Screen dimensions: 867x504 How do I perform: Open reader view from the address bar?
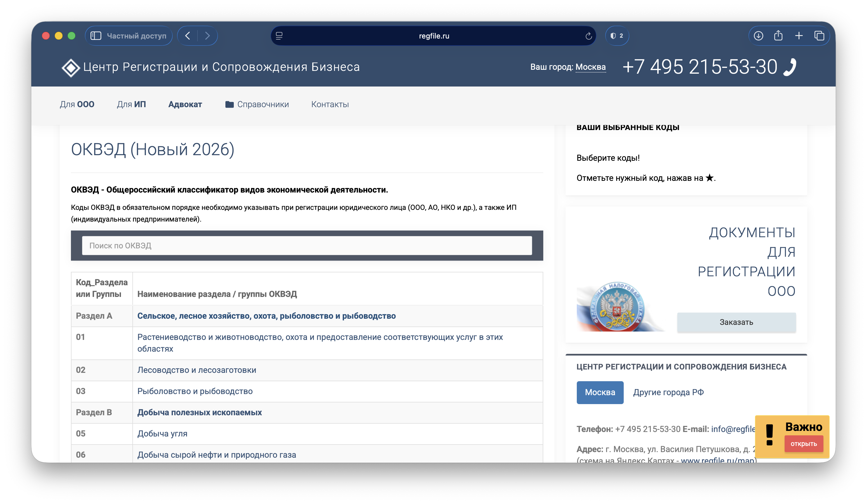[279, 36]
